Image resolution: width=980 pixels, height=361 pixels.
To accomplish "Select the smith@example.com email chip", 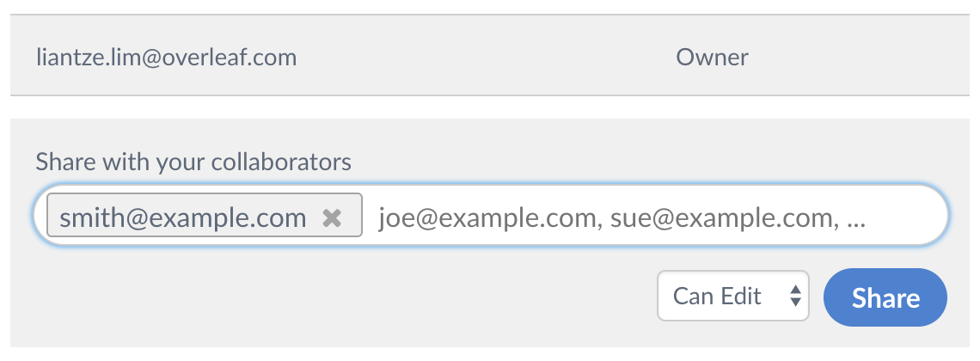I will coord(205,216).
